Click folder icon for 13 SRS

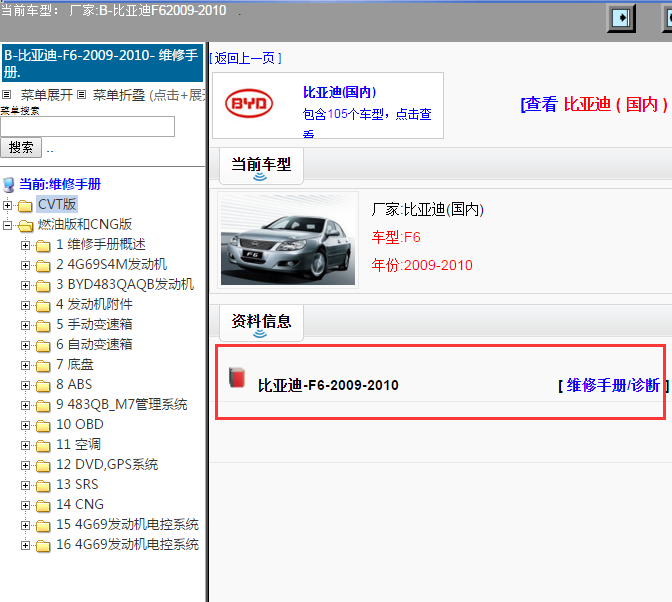point(43,485)
